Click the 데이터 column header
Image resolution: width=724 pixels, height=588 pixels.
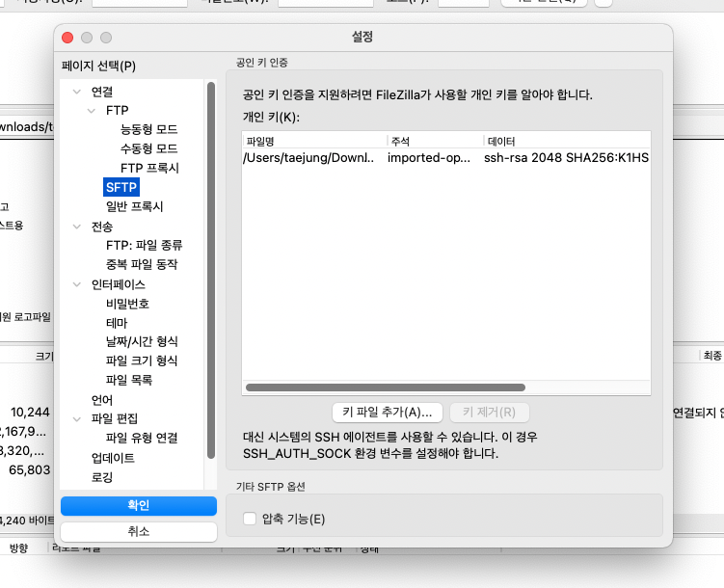(x=567, y=142)
